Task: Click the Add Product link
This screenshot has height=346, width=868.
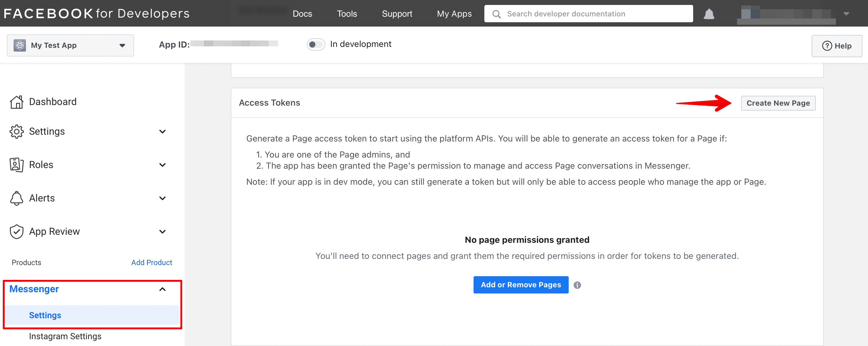Action: coord(152,263)
